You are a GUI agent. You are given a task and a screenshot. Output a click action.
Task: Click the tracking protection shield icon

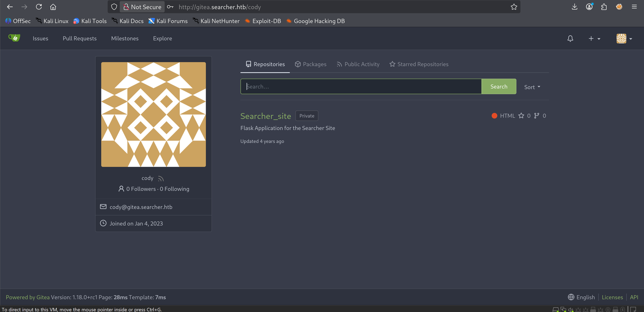click(x=114, y=7)
